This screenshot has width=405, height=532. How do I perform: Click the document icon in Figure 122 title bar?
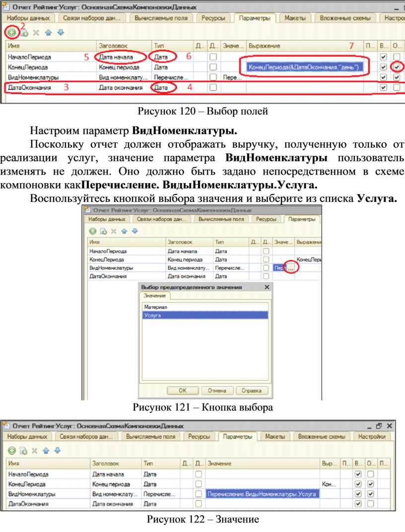5,425
